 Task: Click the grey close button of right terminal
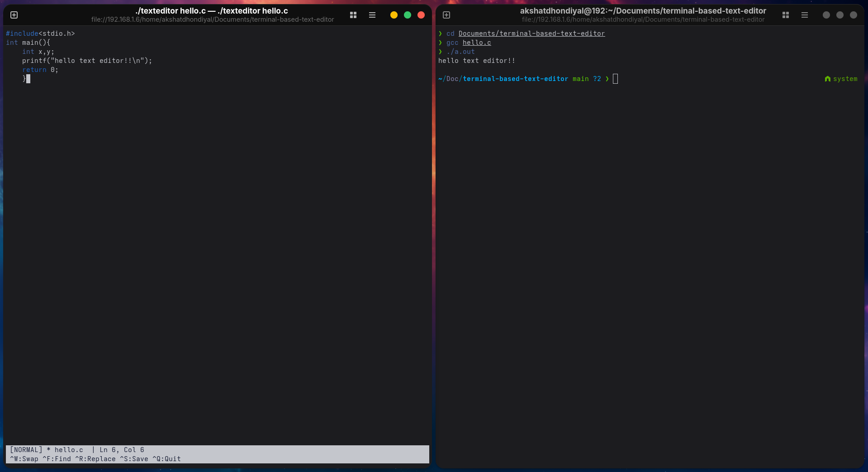point(854,15)
